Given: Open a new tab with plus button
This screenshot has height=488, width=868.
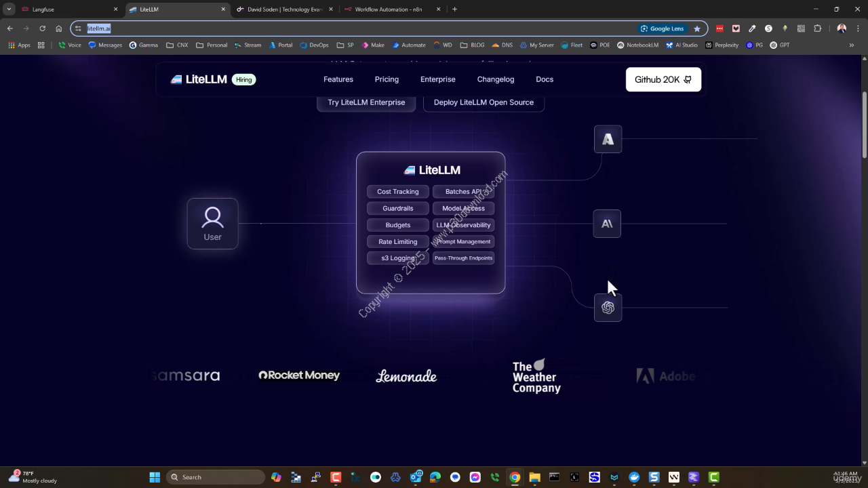Looking at the screenshot, I should point(454,9).
